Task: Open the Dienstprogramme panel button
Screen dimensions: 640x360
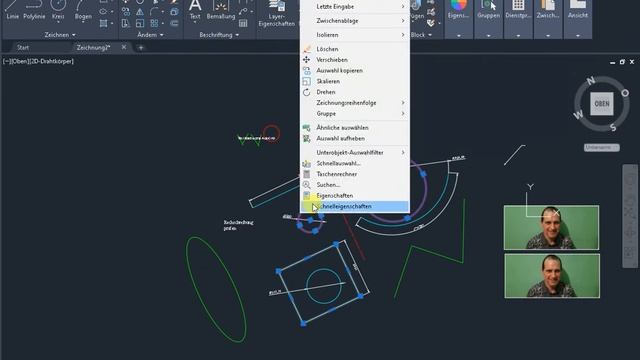Action: tap(518, 10)
